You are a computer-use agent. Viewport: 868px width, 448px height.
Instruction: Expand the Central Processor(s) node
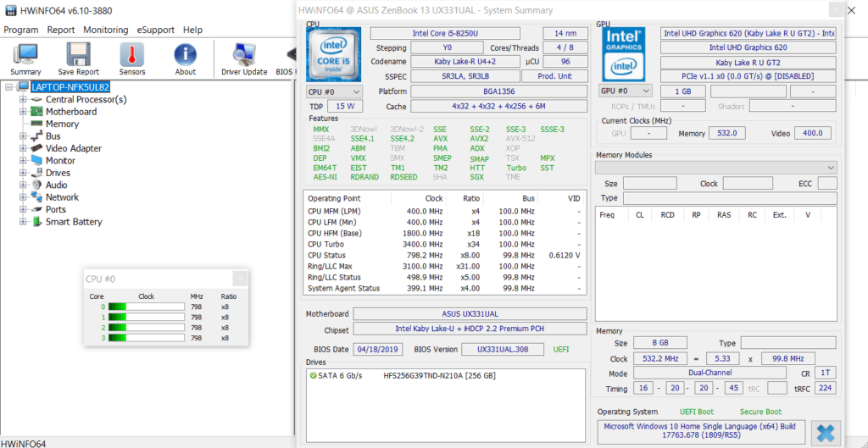tap(23, 100)
